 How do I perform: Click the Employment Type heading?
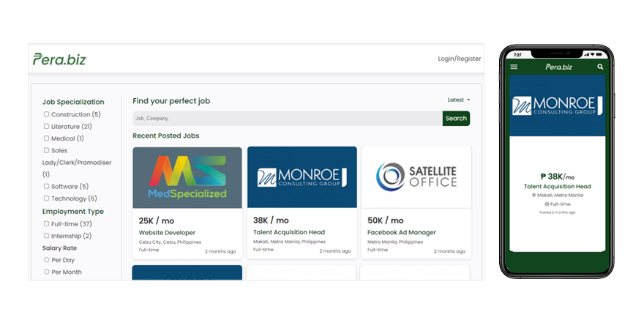73,212
